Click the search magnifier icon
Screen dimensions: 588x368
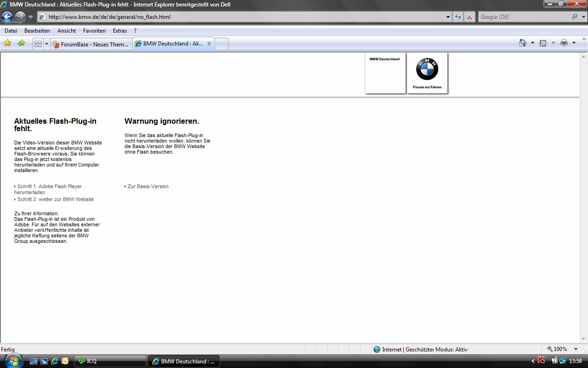pos(574,17)
